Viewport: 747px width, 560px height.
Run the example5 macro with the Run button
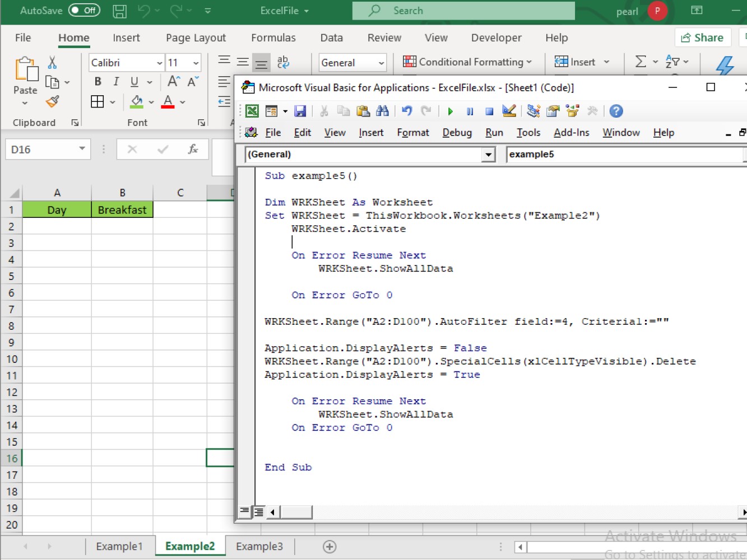tap(450, 111)
